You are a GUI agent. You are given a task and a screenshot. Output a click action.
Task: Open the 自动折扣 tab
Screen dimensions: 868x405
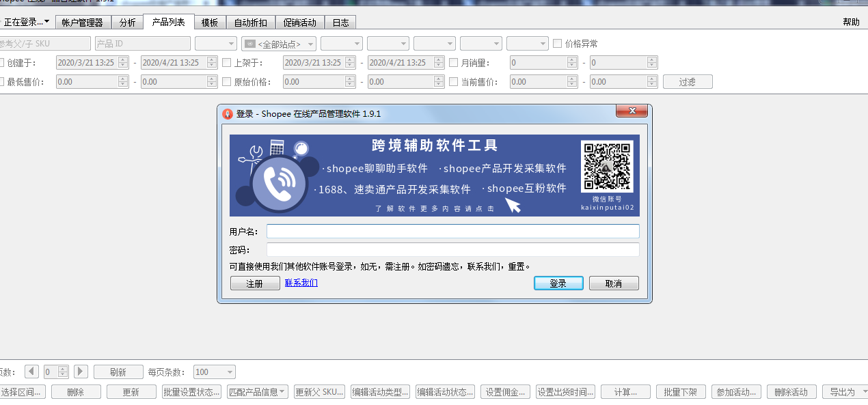pyautogui.click(x=251, y=23)
